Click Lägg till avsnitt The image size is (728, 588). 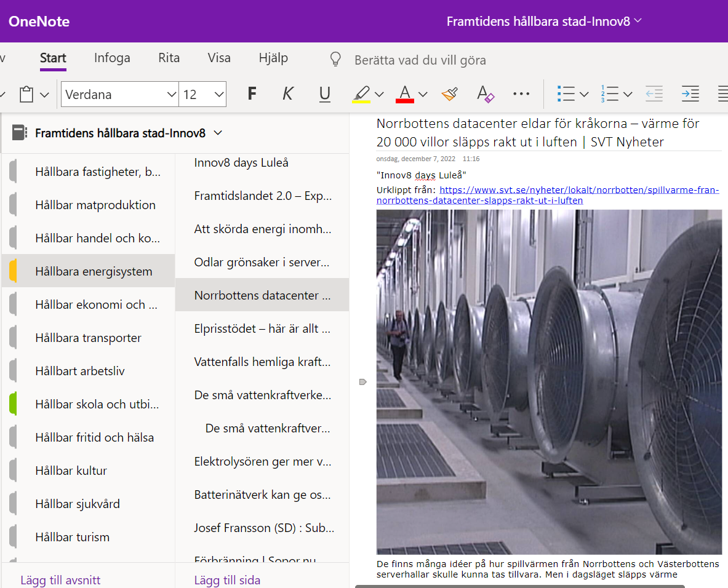(60, 579)
